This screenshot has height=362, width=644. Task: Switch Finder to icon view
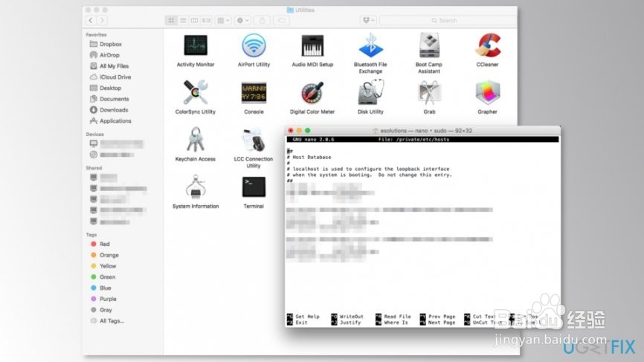[x=171, y=20]
